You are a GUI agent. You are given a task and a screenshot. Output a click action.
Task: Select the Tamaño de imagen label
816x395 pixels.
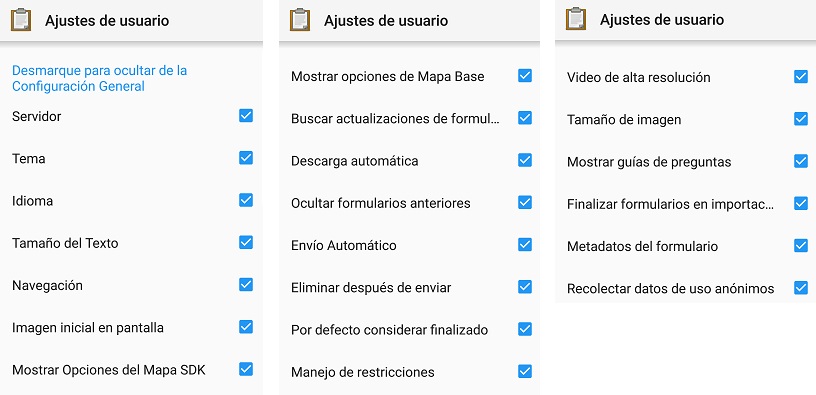(x=624, y=120)
